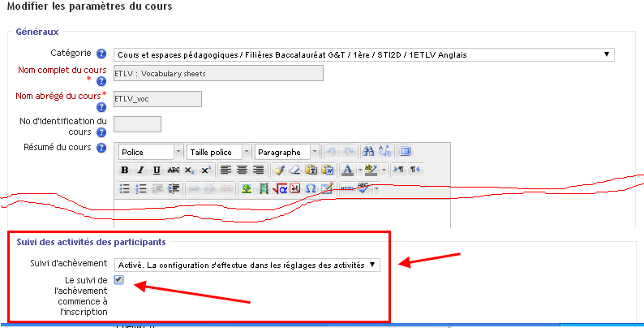Set text direction right to left

[414, 170]
